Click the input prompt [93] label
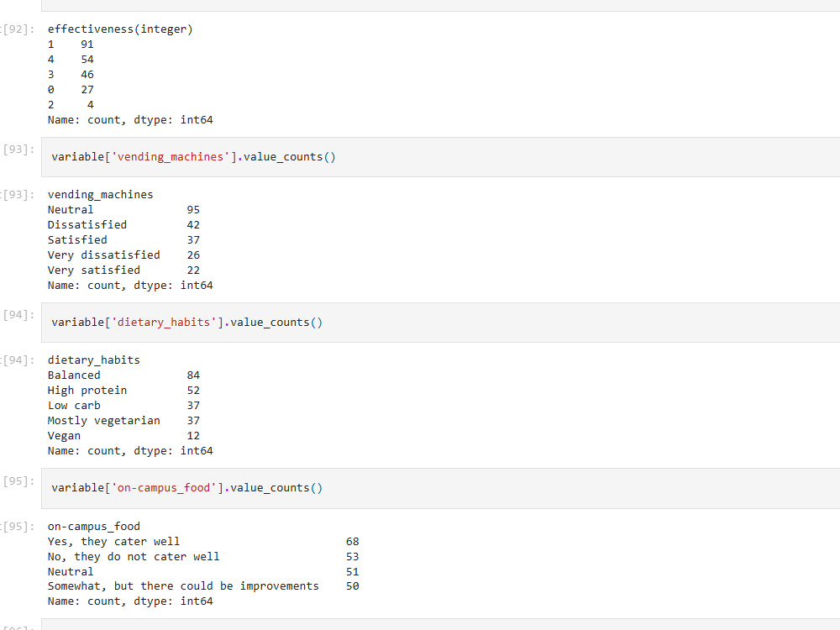The height and width of the screenshot is (630, 840). (x=18, y=150)
